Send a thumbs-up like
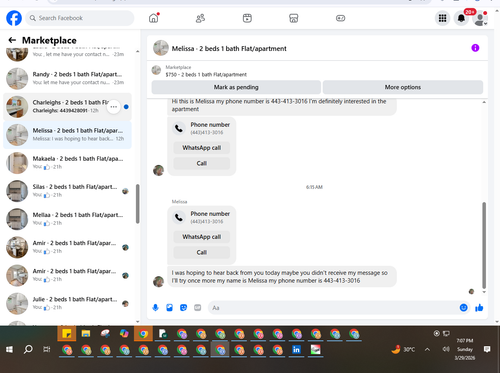Viewport: 500px width, 373px height. pos(479,308)
